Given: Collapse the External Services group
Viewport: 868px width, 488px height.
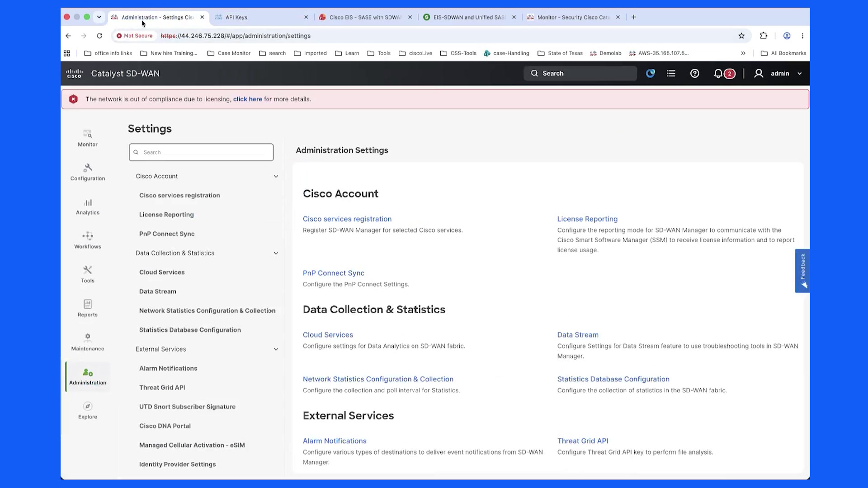Looking at the screenshot, I should [x=276, y=349].
